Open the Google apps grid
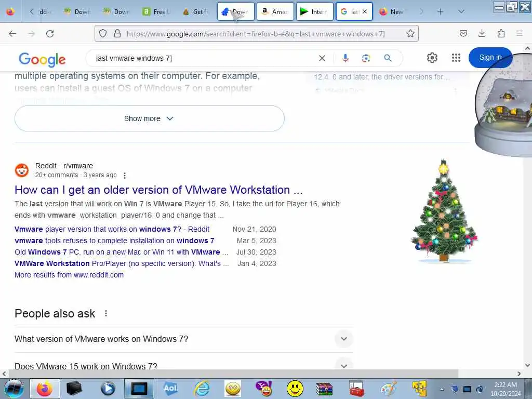 pyautogui.click(x=456, y=58)
